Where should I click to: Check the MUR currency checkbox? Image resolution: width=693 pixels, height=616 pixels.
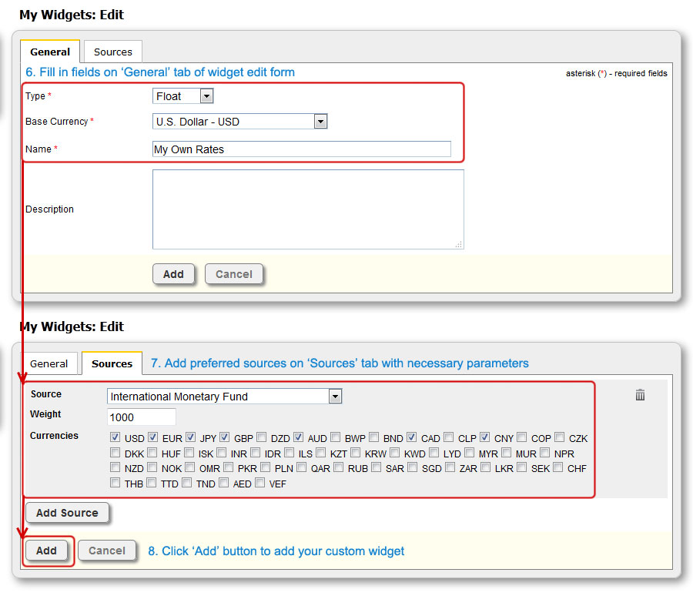pos(507,453)
